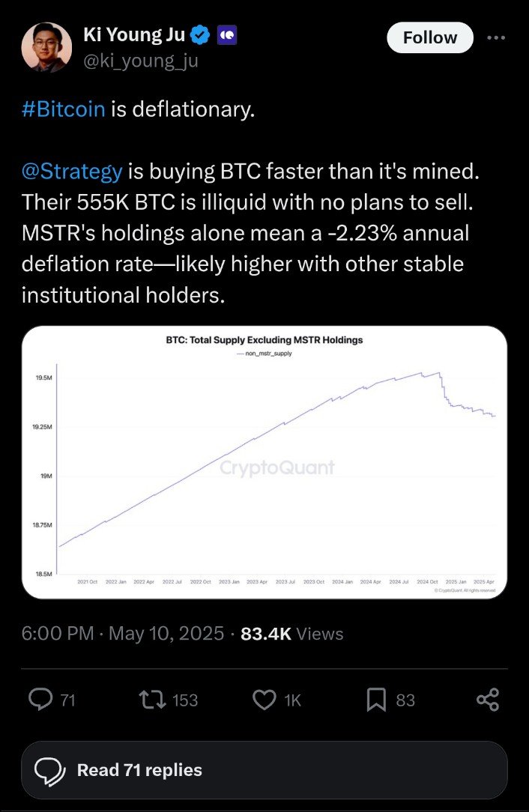Click the share icon
This screenshot has width=529, height=812.
[x=488, y=700]
